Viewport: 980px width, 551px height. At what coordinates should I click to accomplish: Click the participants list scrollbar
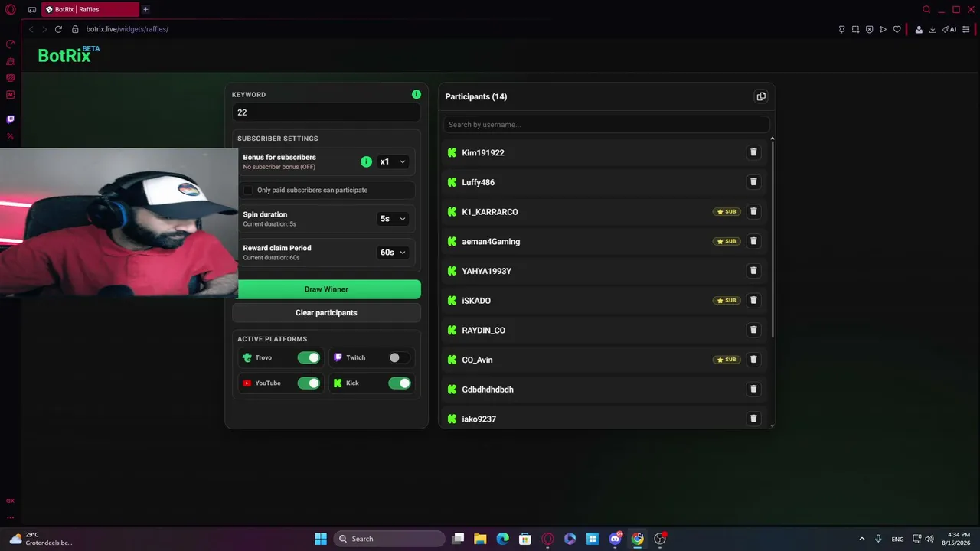tap(773, 239)
